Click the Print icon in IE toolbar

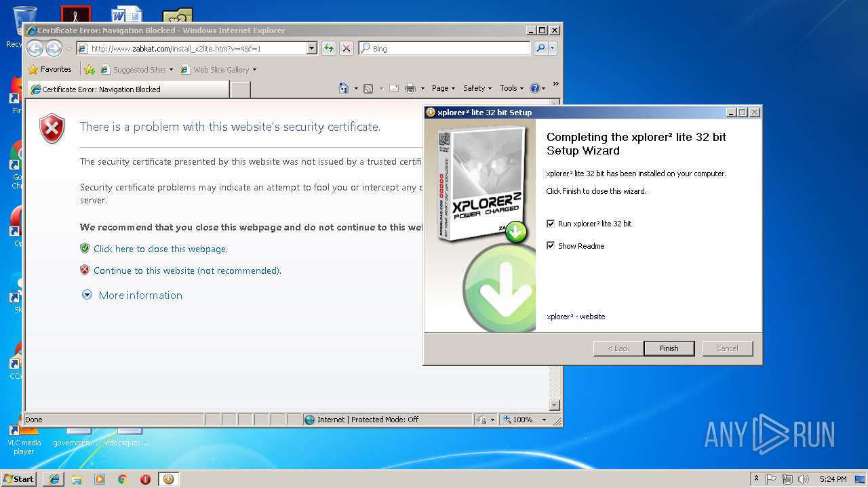pos(410,88)
